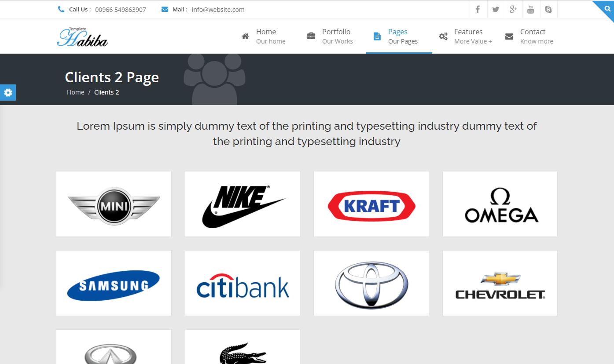
Task: Click the Clients 2 Page heading
Action: coord(112,77)
